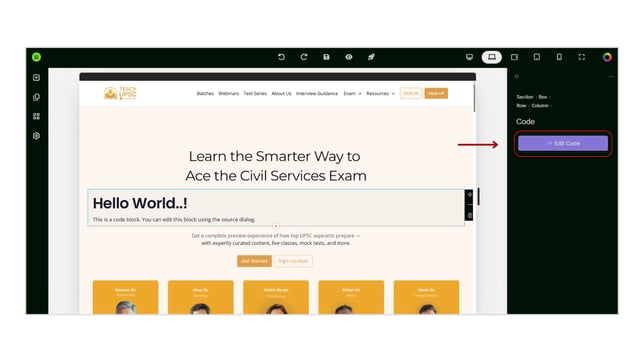Click 'Get a complete preview experience' paragraph
Image resolution: width=644 pixels, height=362 pixels.
(x=276, y=239)
